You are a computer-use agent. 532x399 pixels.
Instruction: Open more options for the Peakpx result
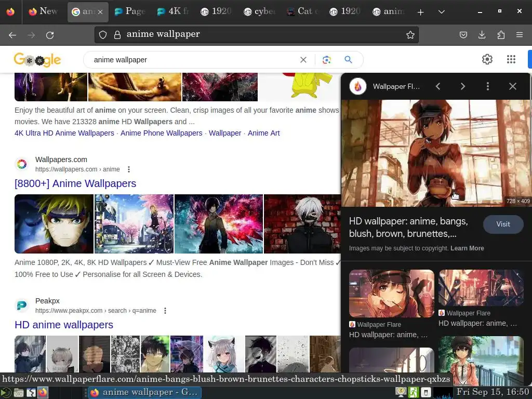165,311
